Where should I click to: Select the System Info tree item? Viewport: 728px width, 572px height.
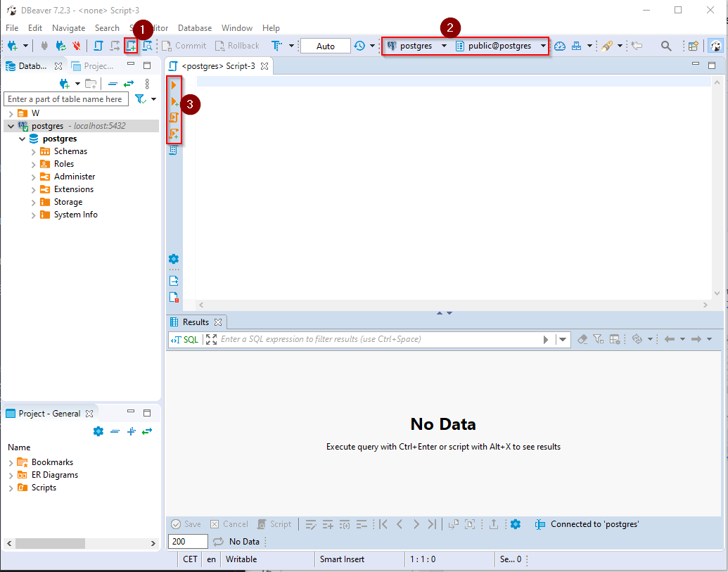coord(76,215)
